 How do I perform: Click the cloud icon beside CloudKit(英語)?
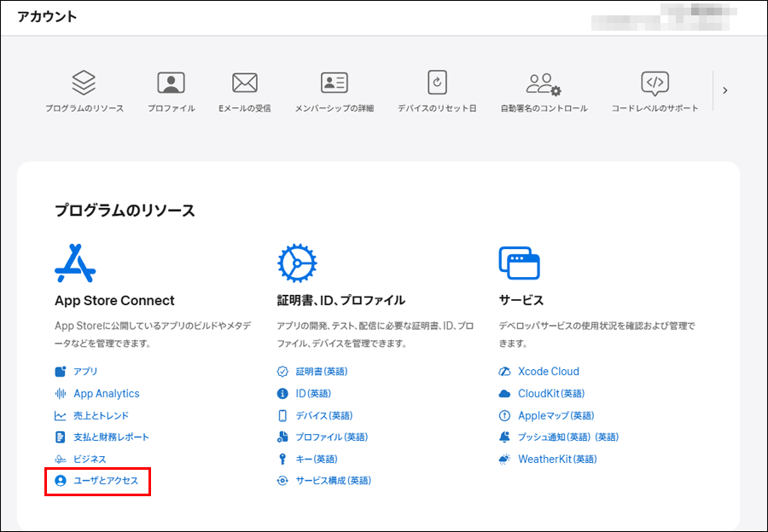click(x=504, y=394)
